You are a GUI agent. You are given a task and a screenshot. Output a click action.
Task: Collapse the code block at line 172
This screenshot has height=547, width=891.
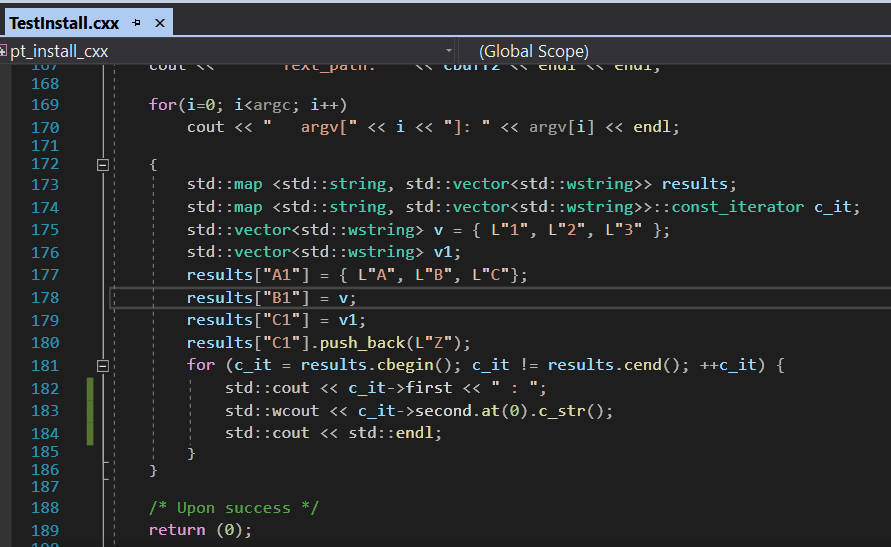point(102,165)
